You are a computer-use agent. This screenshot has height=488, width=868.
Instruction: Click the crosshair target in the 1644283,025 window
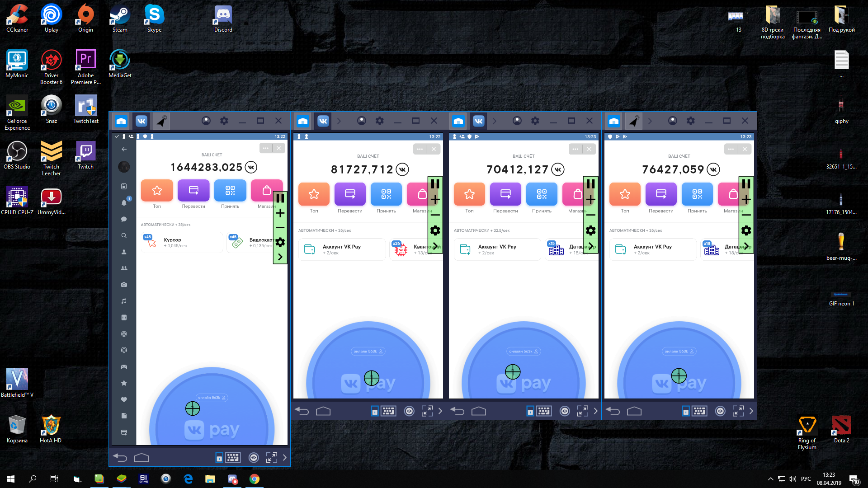[x=193, y=408]
